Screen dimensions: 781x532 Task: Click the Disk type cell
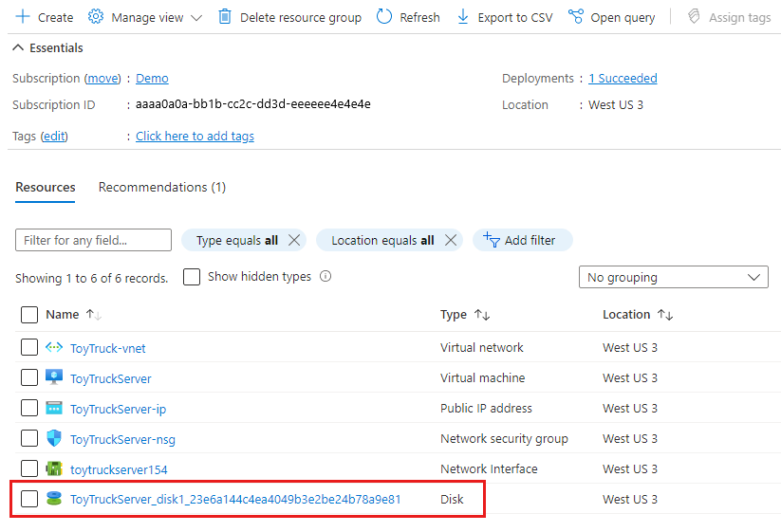[x=452, y=499]
